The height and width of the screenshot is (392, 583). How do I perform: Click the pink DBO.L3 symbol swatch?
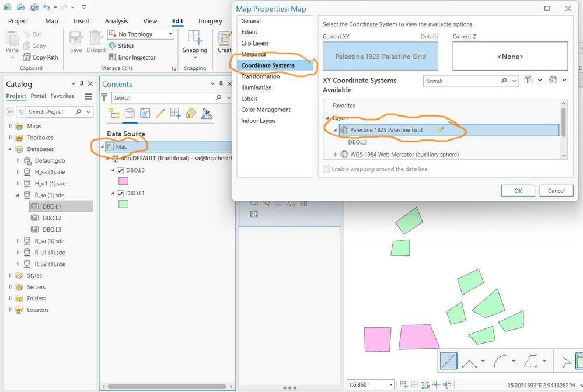(x=123, y=181)
